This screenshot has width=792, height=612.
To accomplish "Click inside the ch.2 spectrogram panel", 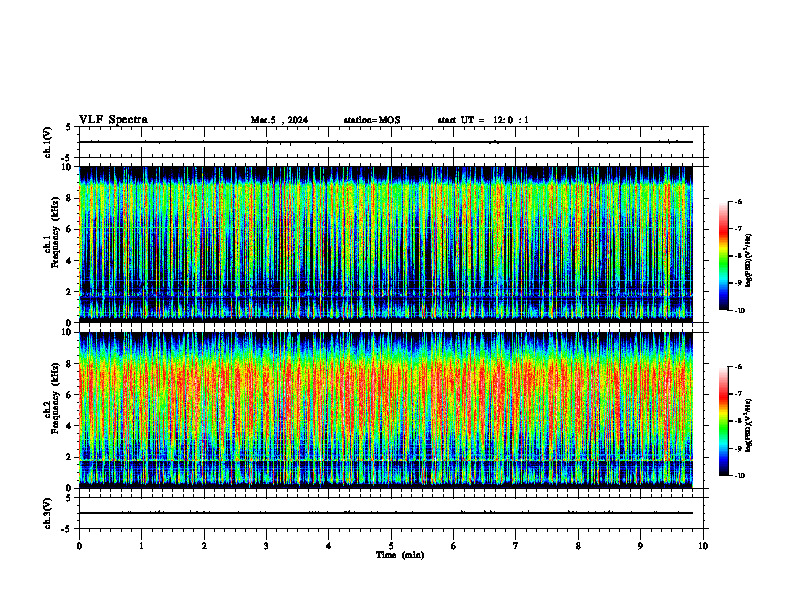I will pos(386,410).
